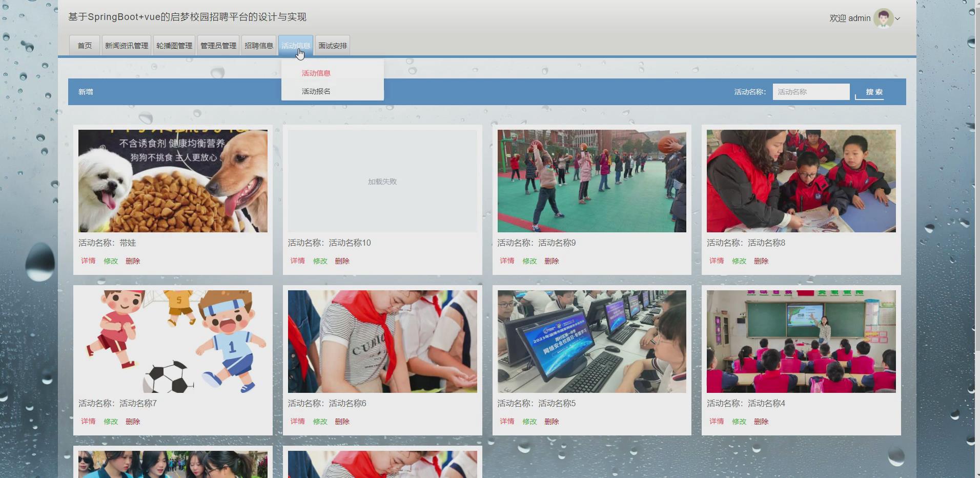Viewport: 980px width, 478px height.
Task: View 详情 for 活动名称10
Action: click(298, 261)
